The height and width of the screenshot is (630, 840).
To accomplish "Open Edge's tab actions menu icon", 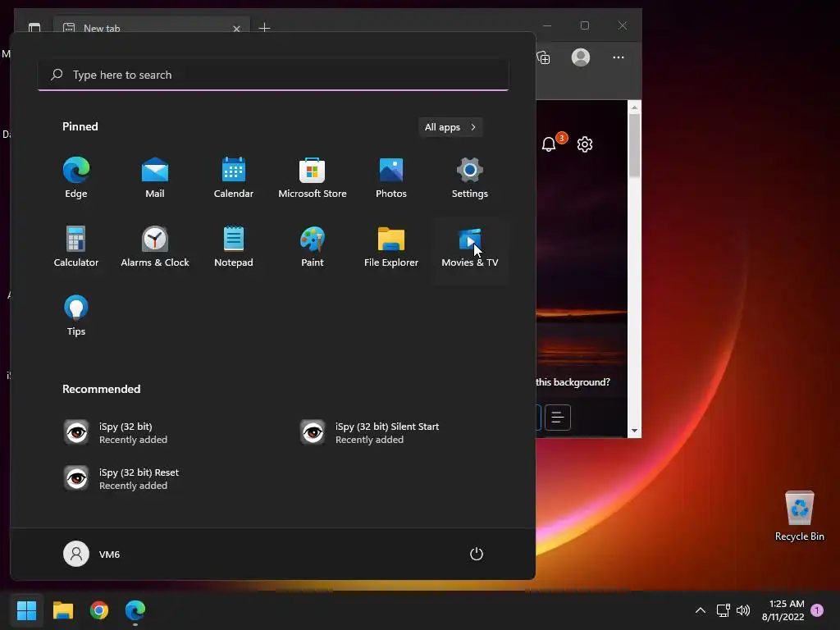I will coord(34,27).
